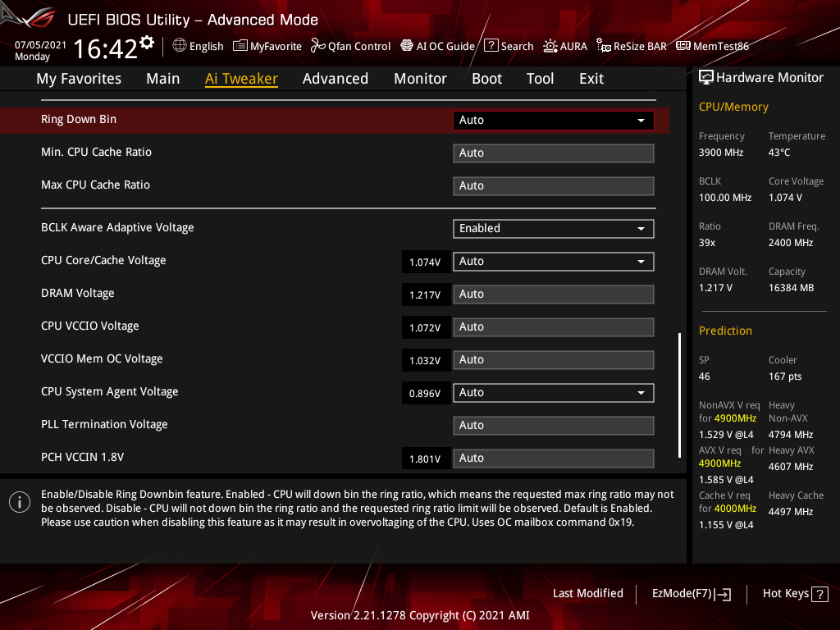Click Max CPU Cache Ratio field

tap(554, 186)
